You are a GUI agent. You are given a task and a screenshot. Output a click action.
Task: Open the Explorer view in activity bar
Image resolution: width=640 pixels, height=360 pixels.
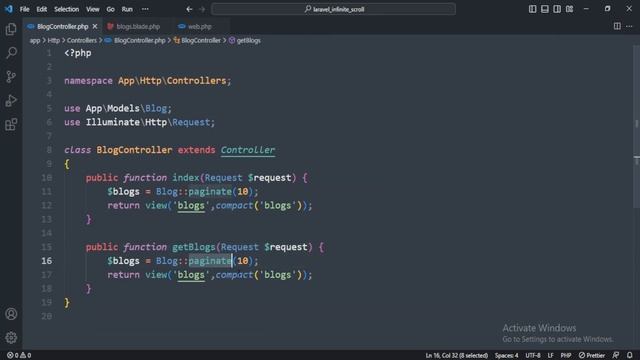click(x=11, y=29)
